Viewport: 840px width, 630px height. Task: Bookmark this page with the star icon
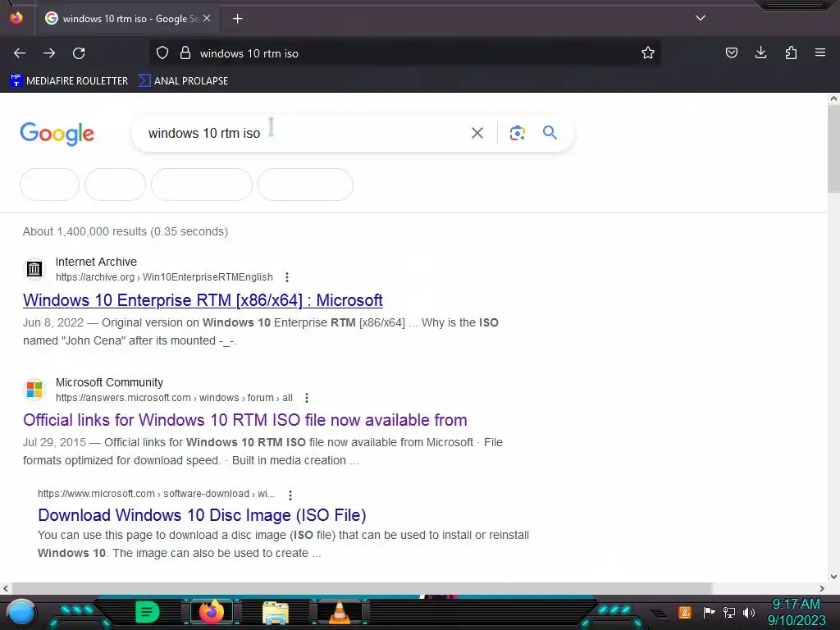point(648,53)
